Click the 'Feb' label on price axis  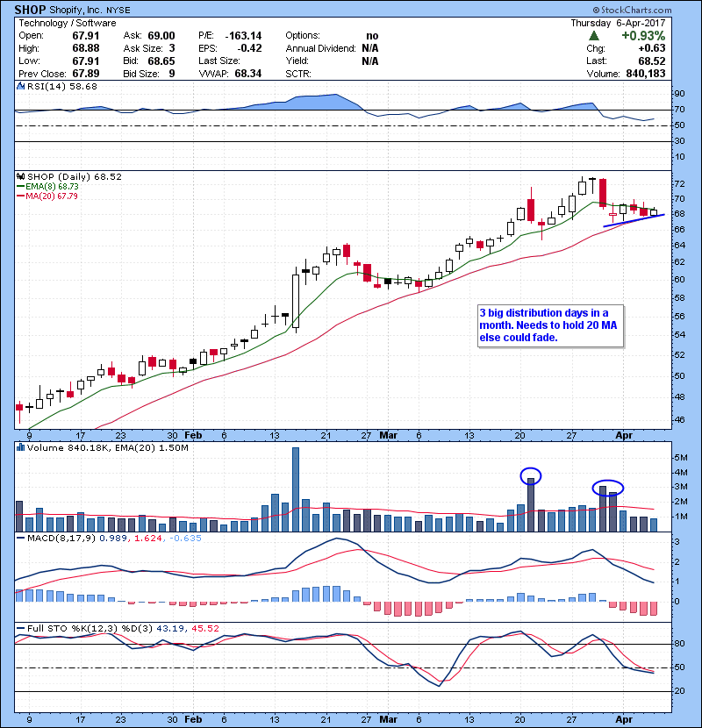[193, 436]
